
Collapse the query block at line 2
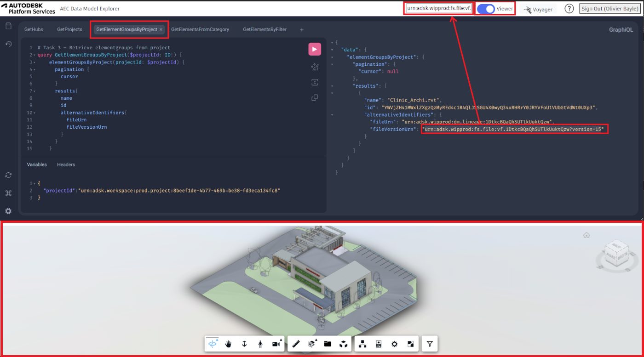pyautogui.click(x=35, y=55)
